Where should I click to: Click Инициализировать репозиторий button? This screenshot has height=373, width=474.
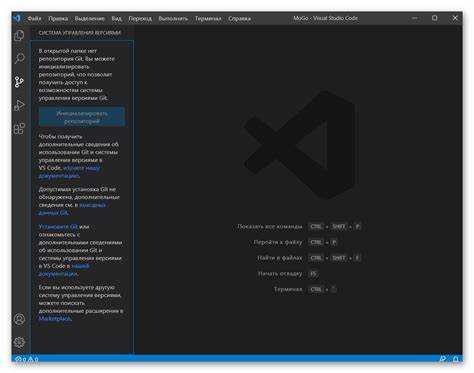[82, 117]
